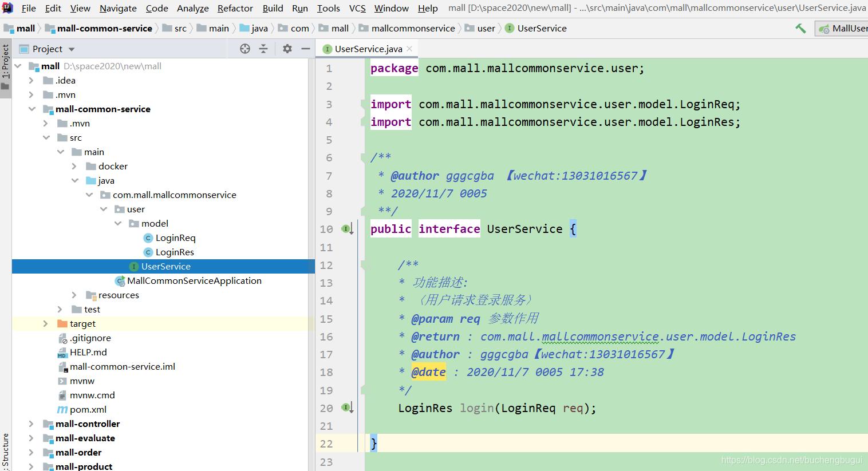The image size is (868, 471).
Task: Click the IntelliJ IDEA logo icon
Action: pos(7,8)
